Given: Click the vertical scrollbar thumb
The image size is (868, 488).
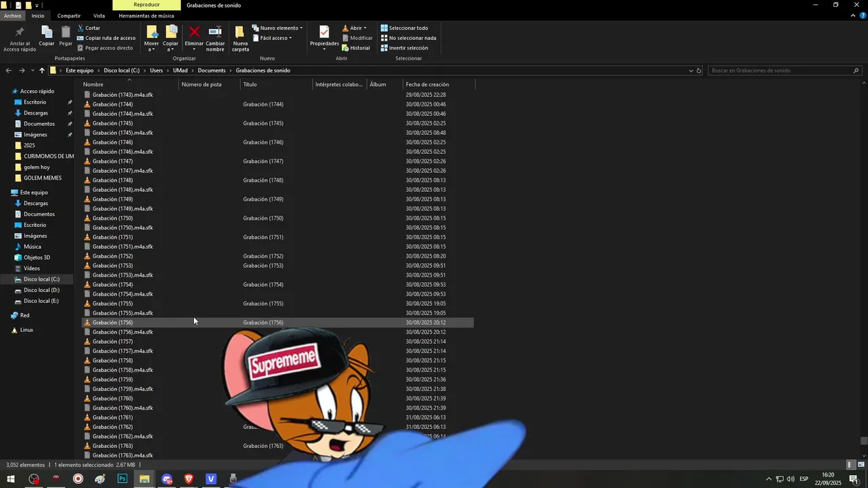Looking at the screenshot, I should click(864, 441).
